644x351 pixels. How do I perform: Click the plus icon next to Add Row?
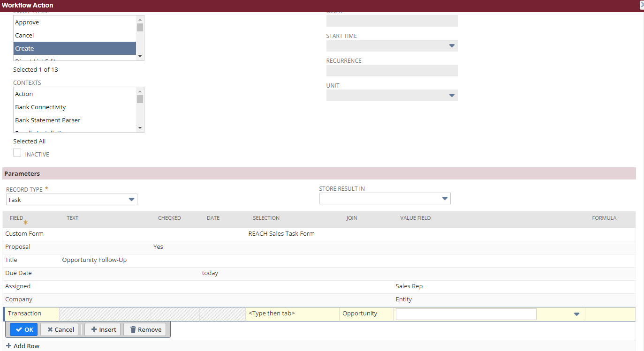pos(9,346)
